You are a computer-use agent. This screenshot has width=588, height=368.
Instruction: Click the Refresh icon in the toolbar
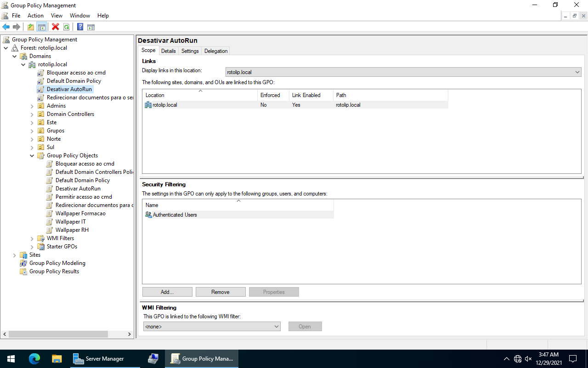[67, 27]
